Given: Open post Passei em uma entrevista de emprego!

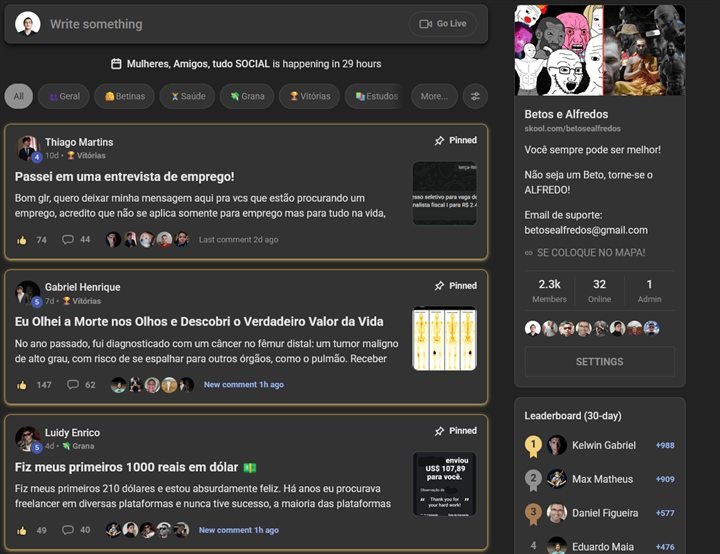Looking at the screenshot, I should 124,176.
